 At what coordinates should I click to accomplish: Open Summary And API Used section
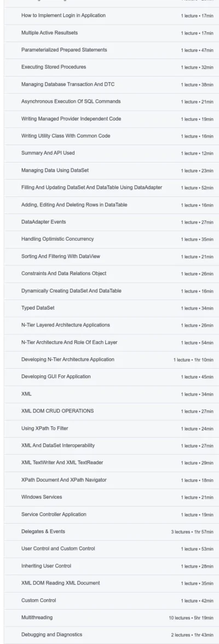[x=111, y=153]
